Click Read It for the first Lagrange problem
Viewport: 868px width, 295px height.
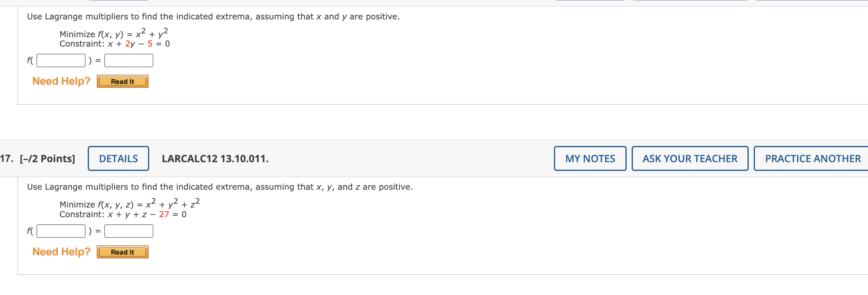tap(122, 81)
